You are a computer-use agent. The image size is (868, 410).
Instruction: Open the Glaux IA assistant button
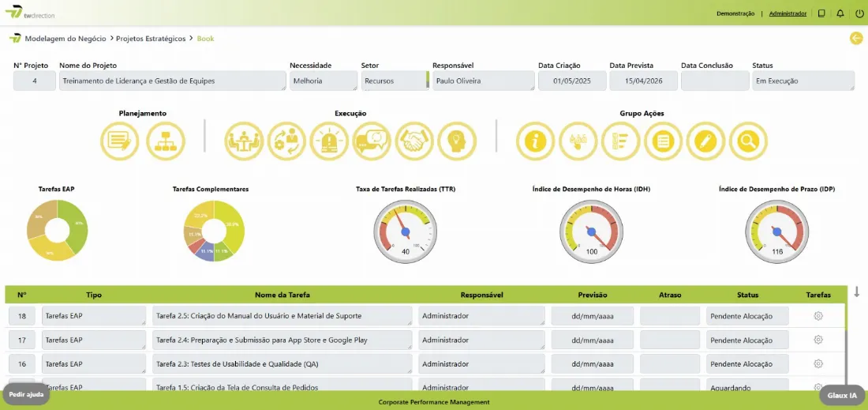842,396
